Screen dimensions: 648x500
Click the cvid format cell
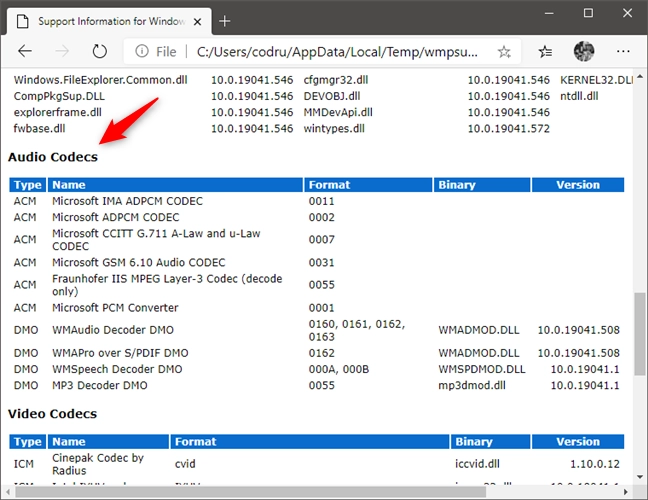(185, 464)
